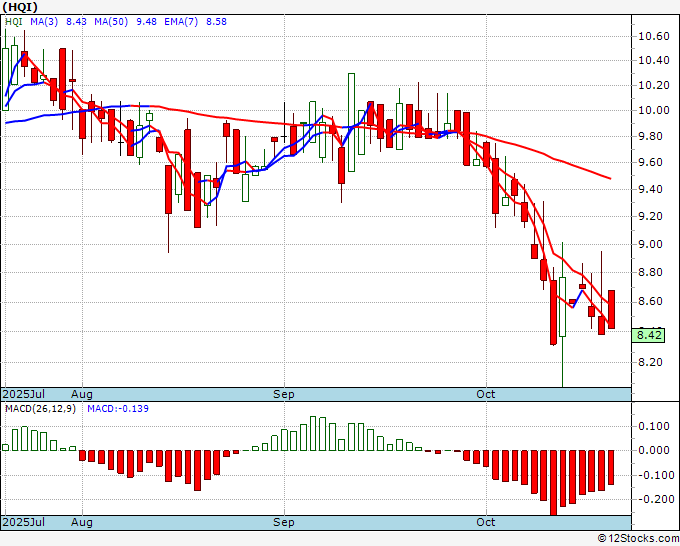Select the HQI legend label
Image resolution: width=680 pixels, height=546 pixels.
point(13,22)
